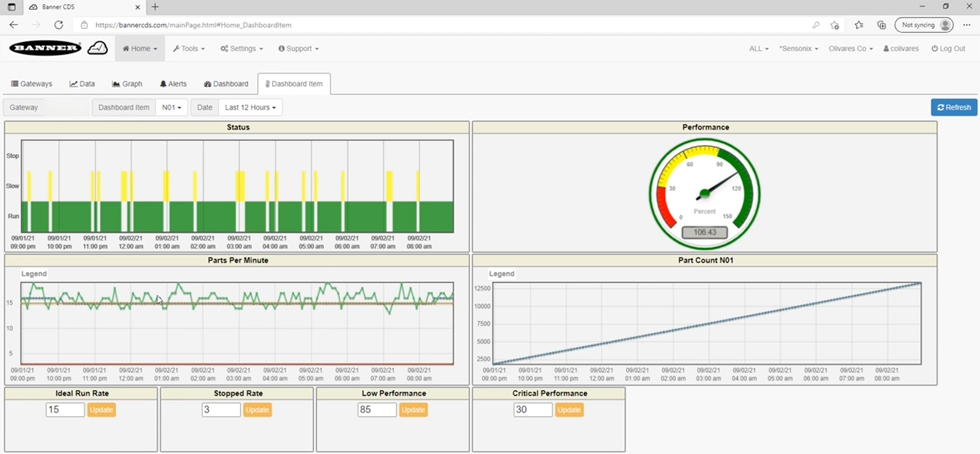
Task: Click the Log Out link
Action: point(948,48)
